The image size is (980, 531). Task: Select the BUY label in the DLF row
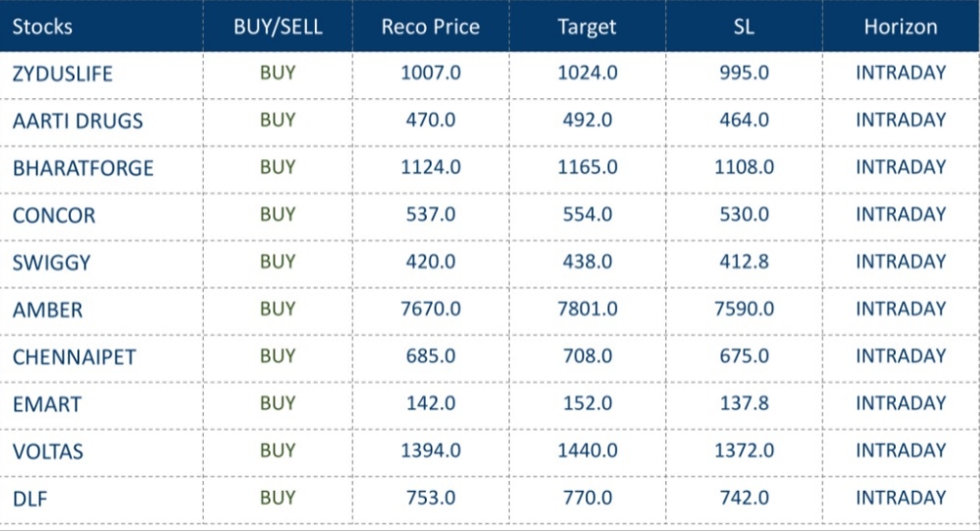278,498
